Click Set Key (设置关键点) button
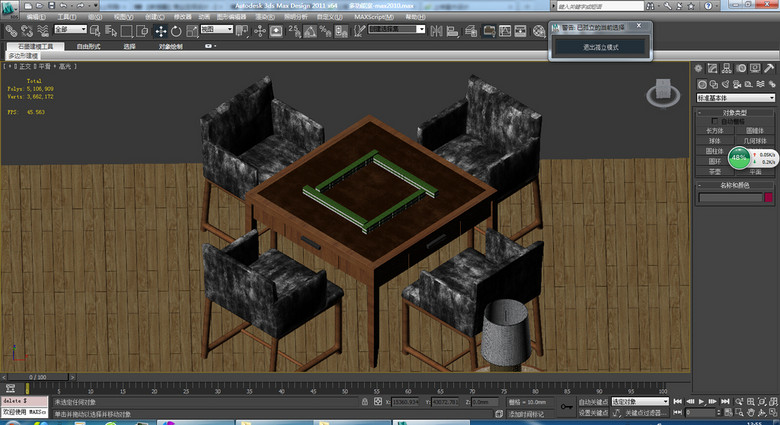The height and width of the screenshot is (425, 780). click(x=593, y=413)
